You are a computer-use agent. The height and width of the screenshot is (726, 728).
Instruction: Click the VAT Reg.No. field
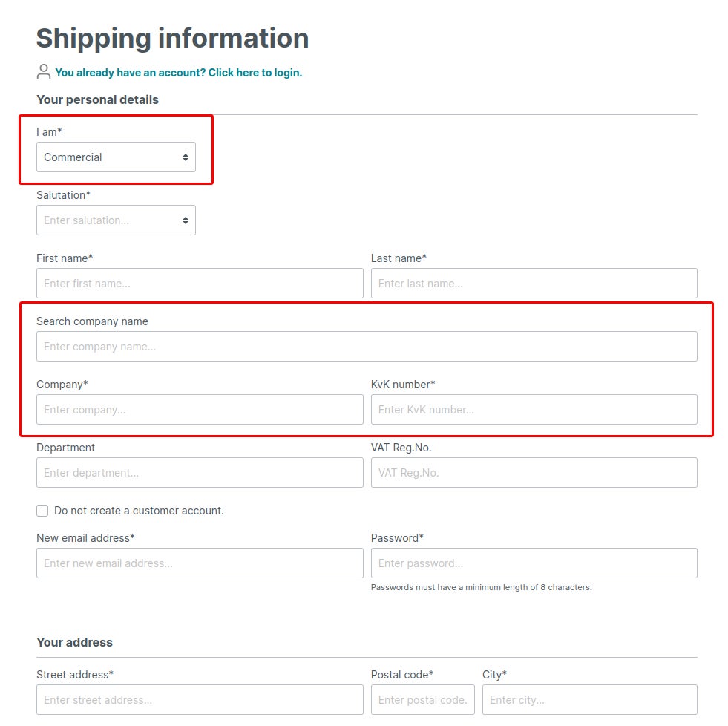click(x=534, y=473)
